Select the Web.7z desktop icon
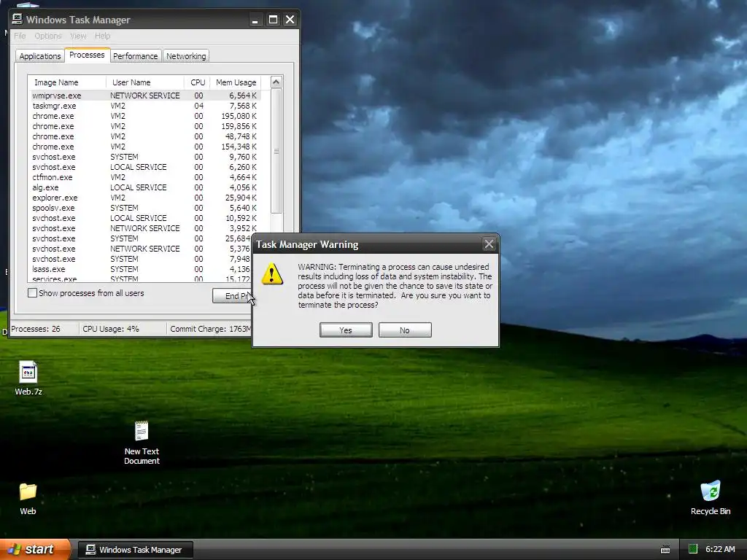Image resolution: width=747 pixels, height=560 pixels. pos(28,378)
